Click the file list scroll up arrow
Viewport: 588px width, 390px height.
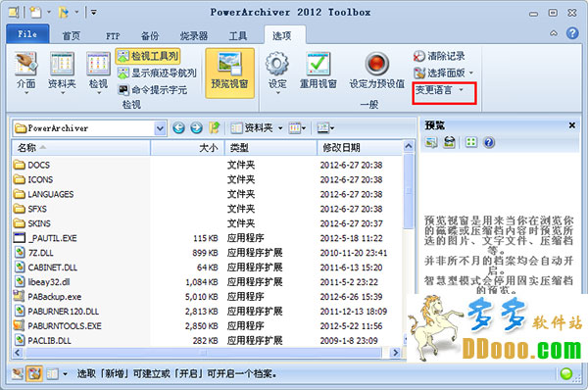tap(409, 146)
